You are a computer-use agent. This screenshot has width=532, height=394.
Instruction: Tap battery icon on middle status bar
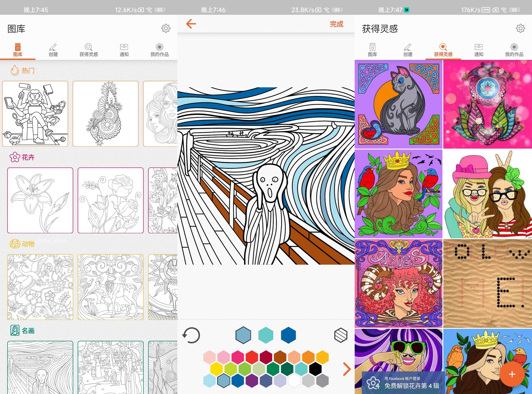point(337,10)
